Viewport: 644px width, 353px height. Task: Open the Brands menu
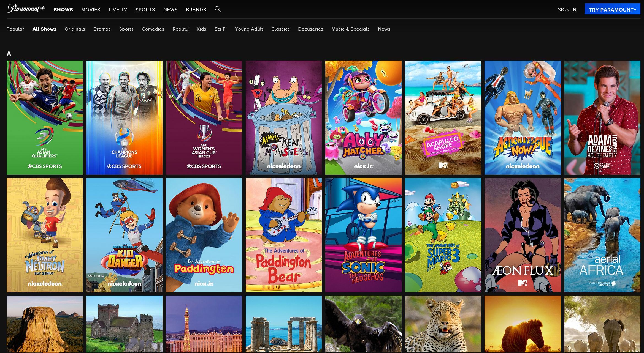point(196,10)
